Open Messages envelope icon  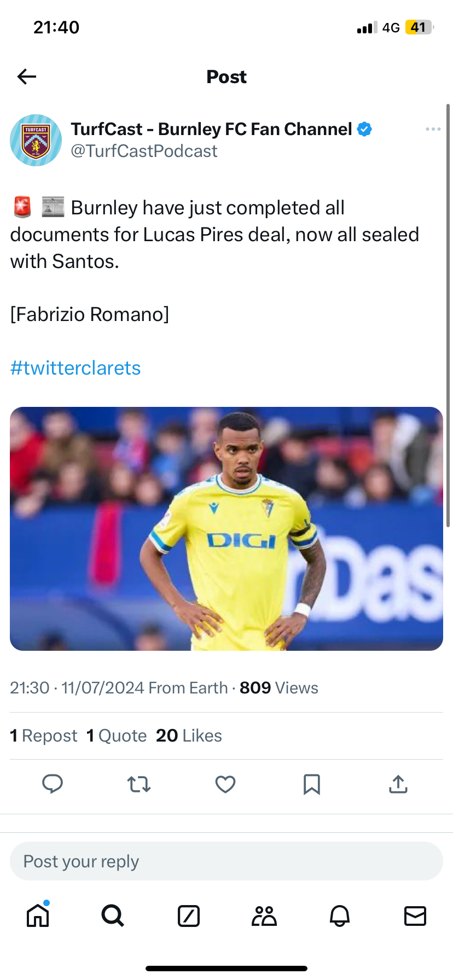click(415, 915)
